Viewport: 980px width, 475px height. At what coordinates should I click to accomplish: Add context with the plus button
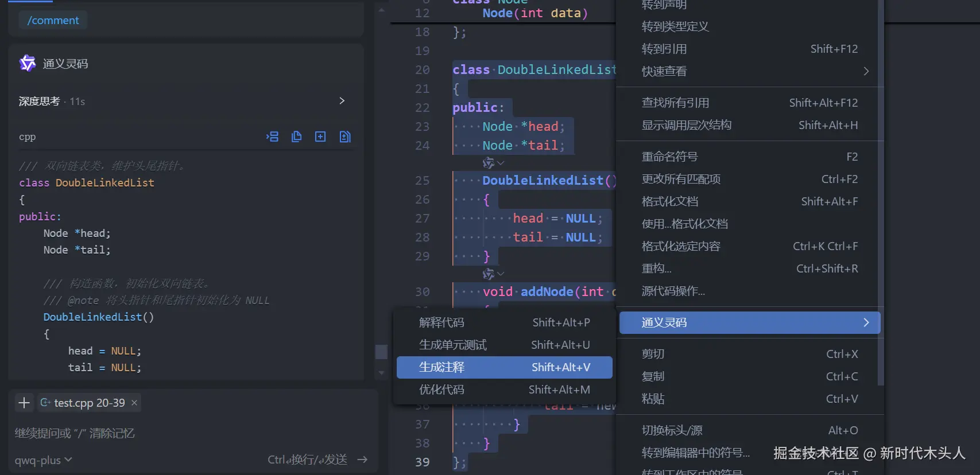24,403
